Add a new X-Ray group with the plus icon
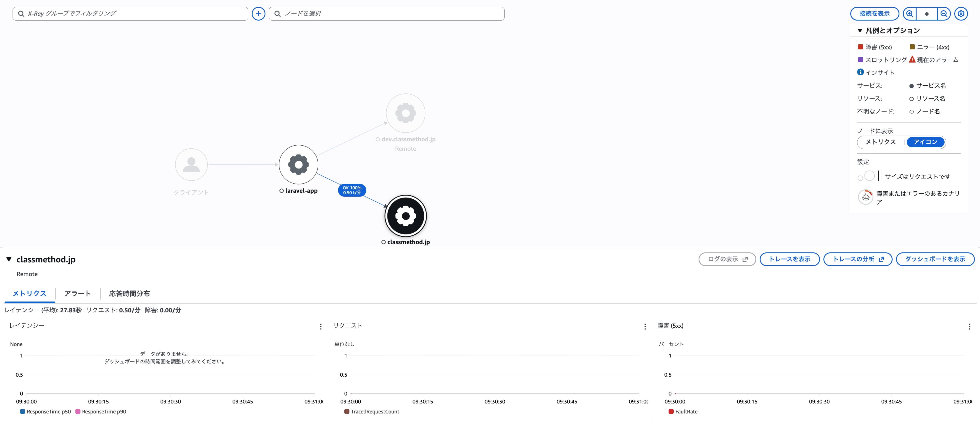 pos(258,13)
